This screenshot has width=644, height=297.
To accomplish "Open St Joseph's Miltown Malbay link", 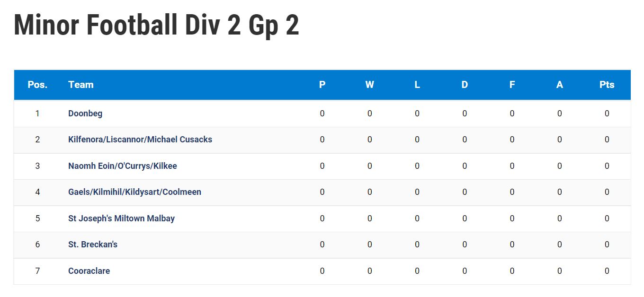I will click(121, 218).
